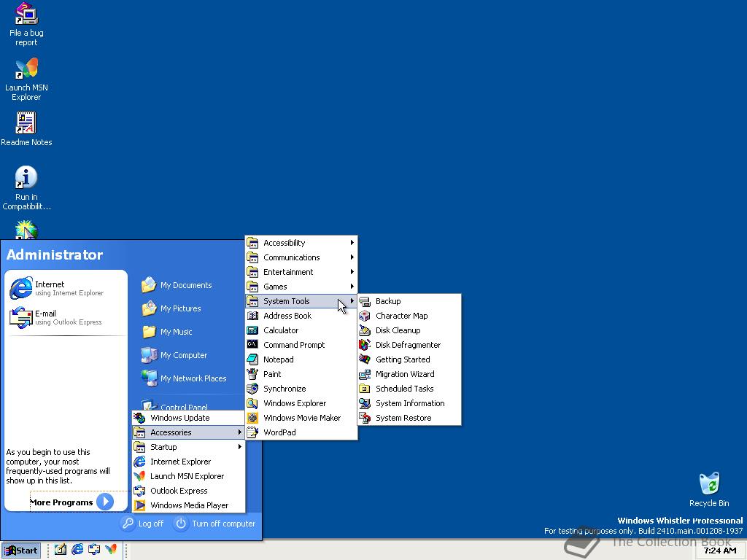Select Internet Explorer in programs list

(x=189, y=462)
